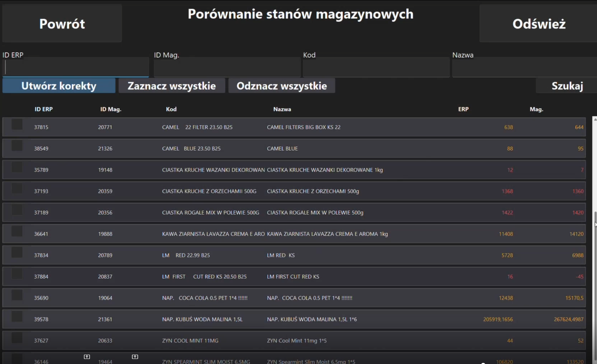This screenshot has height=364, width=597.
Task: Focus the ID Mag. input field
Action: pos(227,67)
